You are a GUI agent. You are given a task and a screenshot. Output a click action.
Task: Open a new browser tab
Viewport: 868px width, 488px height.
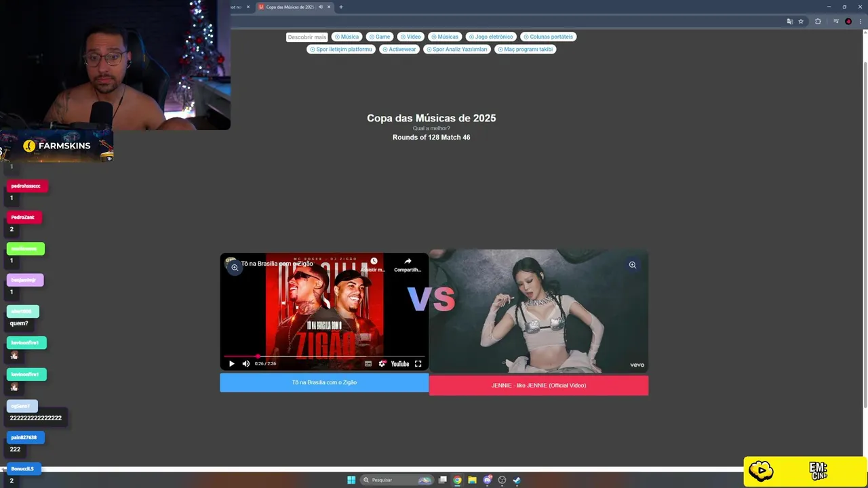pyautogui.click(x=340, y=7)
